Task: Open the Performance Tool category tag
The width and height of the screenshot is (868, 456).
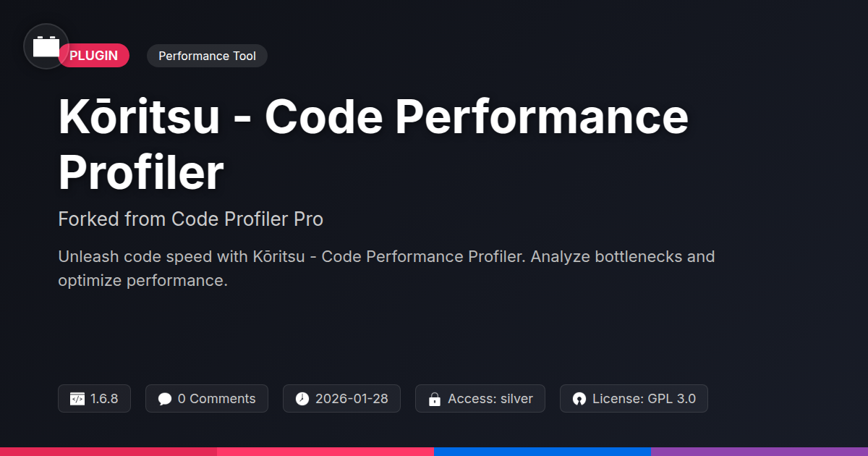Action: click(x=207, y=56)
